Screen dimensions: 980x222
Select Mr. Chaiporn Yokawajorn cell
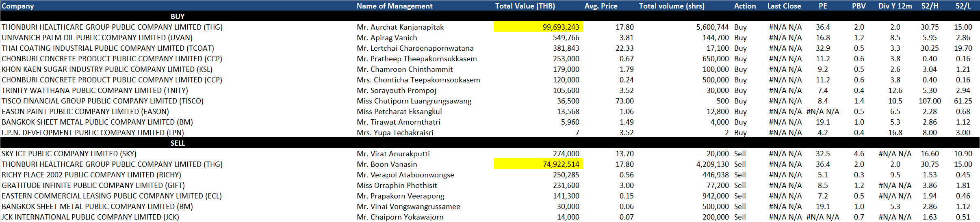(x=400, y=217)
